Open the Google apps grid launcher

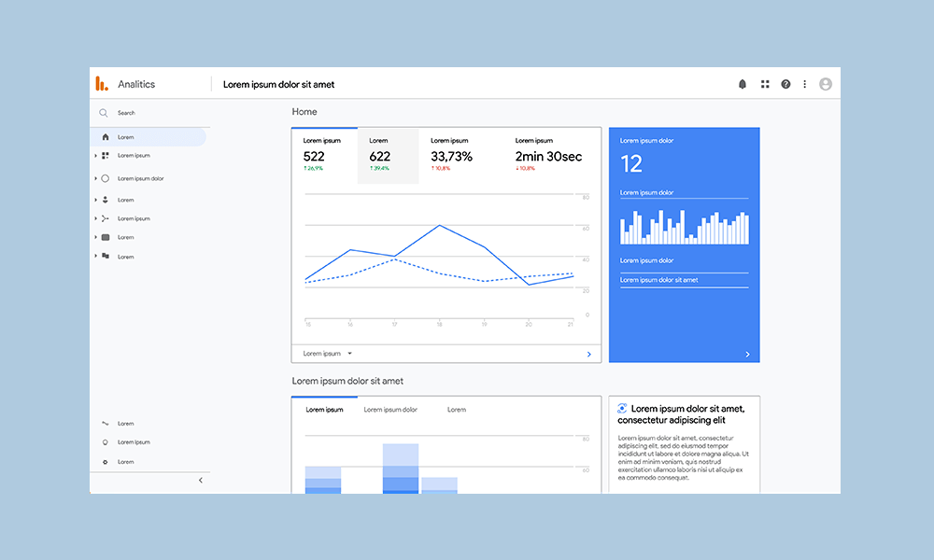point(765,83)
